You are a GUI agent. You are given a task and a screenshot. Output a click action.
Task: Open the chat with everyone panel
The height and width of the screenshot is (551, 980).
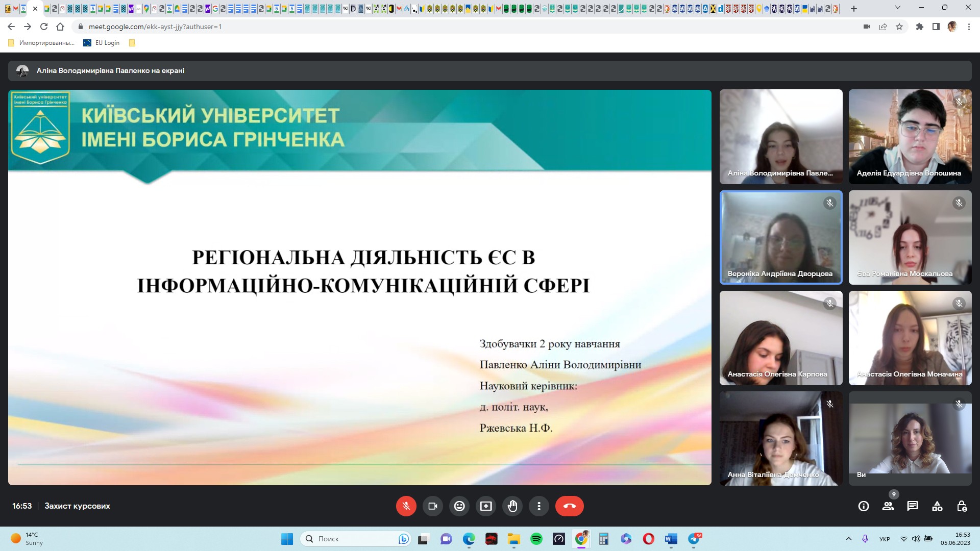[913, 506]
